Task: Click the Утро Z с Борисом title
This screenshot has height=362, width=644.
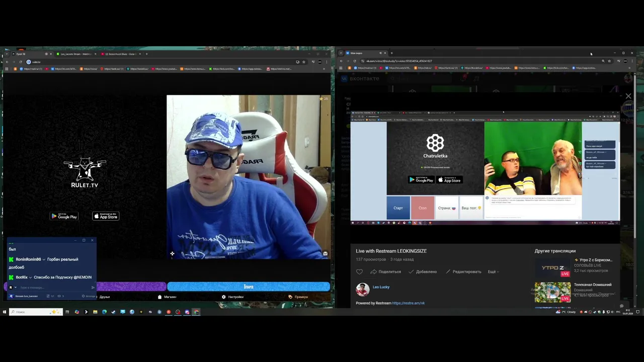Action: click(593, 260)
